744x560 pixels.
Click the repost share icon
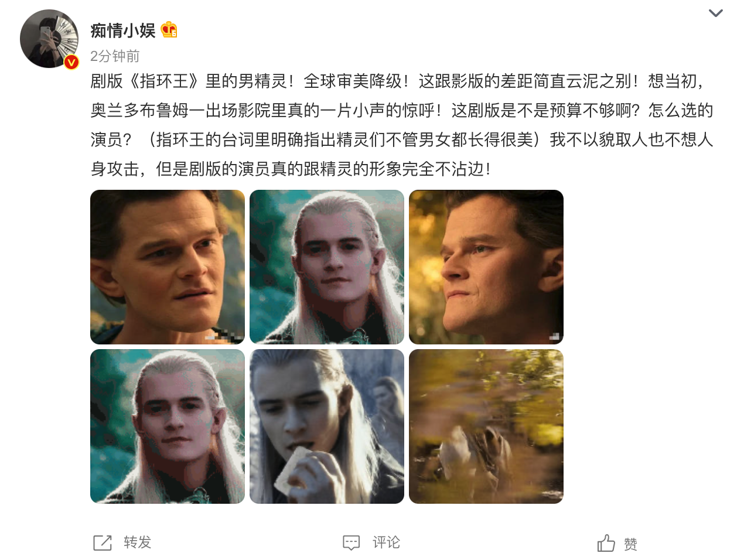103,543
